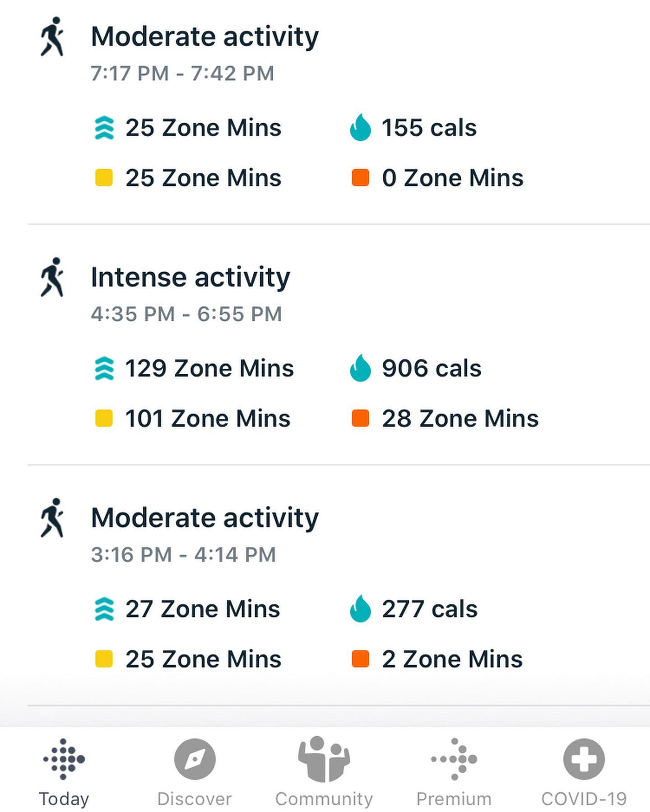Open the Intense activity entry title
Viewport: 650px width, 812px height.
pyautogui.click(x=190, y=277)
